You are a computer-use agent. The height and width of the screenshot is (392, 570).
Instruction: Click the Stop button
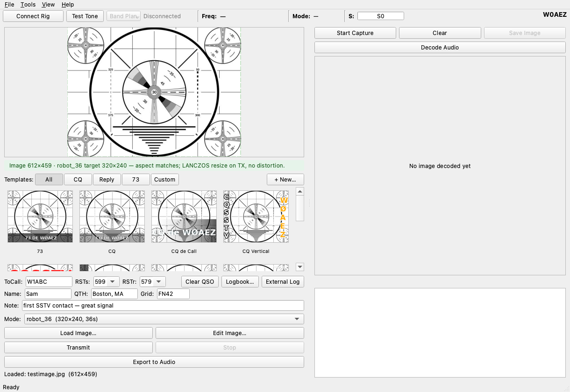point(230,348)
